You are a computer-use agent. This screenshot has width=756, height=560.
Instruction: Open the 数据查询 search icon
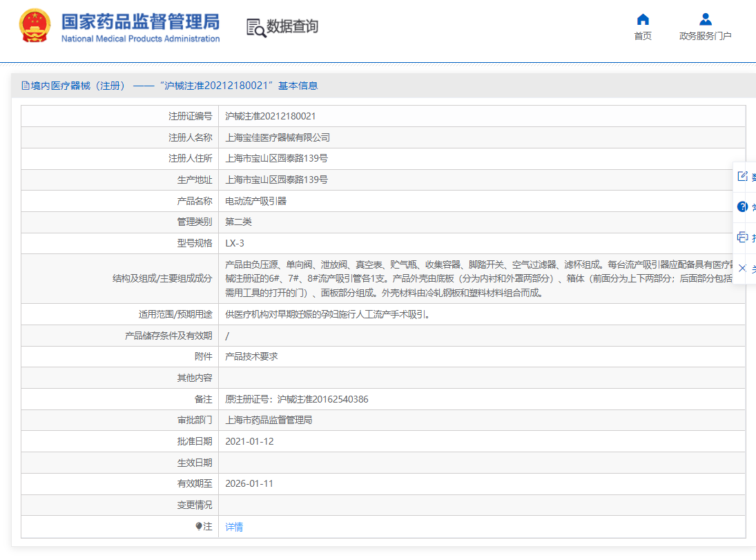(x=256, y=28)
